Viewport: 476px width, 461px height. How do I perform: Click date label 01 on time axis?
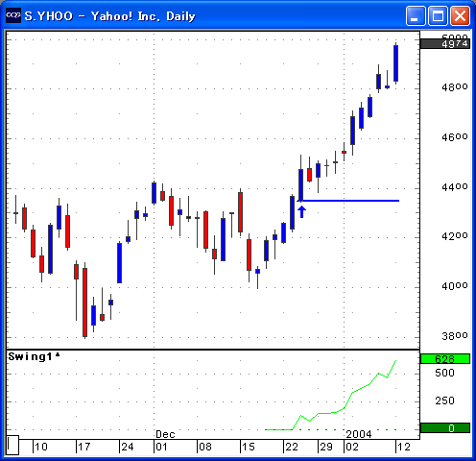(161, 447)
